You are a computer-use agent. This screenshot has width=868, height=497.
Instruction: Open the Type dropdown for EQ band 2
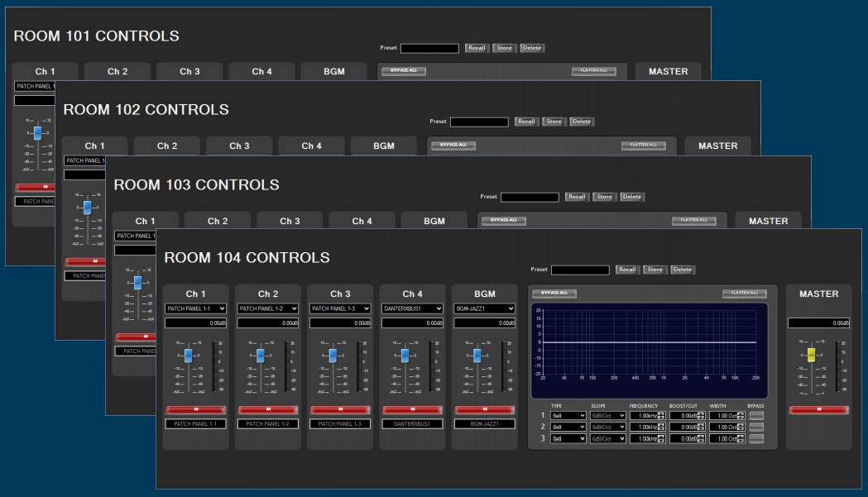coord(568,428)
